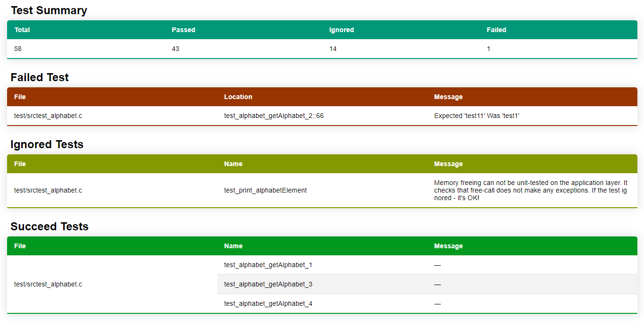
Task: Click the Name header in Ignored Tests table
Action: tap(233, 164)
